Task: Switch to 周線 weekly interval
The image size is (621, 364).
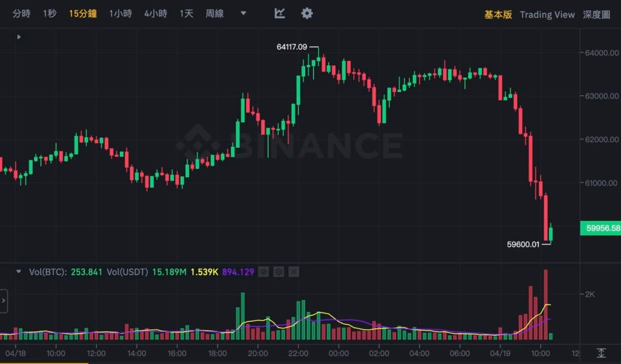Action: [x=215, y=13]
